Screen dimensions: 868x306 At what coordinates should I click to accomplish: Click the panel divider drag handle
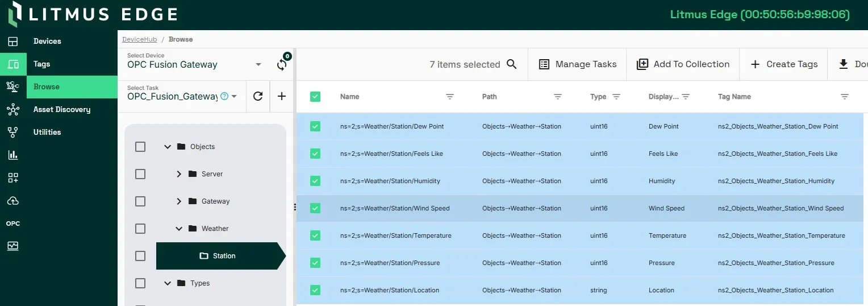[295, 207]
